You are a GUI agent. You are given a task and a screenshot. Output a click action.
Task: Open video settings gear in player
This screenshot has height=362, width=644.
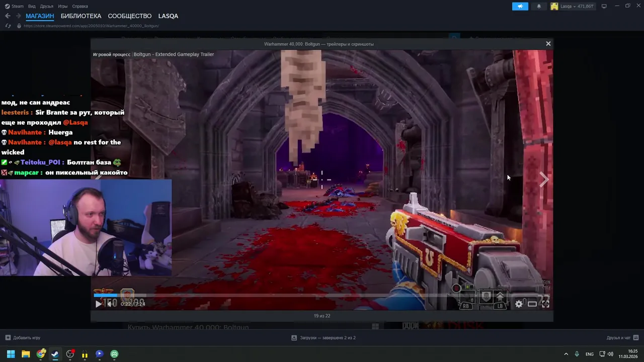(519, 304)
